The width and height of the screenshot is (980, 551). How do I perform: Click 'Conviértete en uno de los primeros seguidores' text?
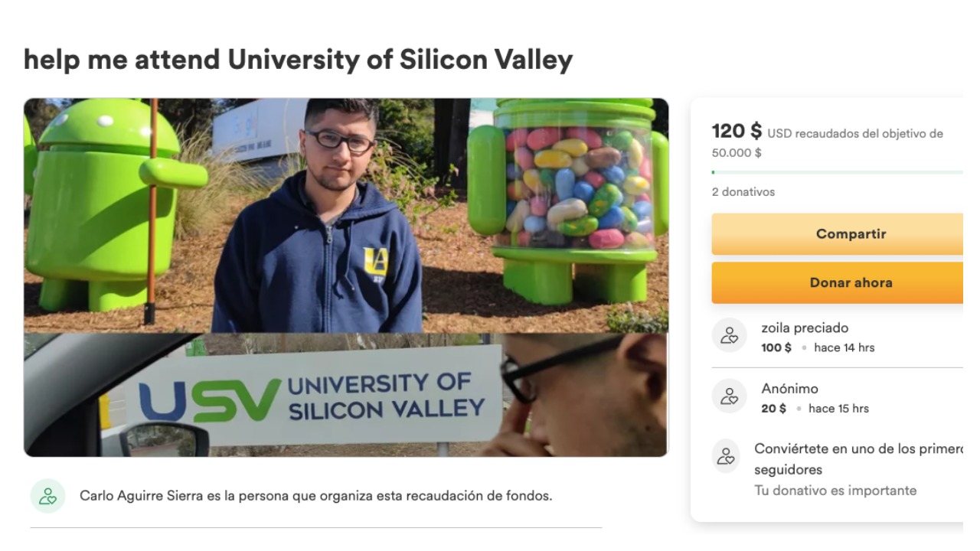(x=857, y=459)
